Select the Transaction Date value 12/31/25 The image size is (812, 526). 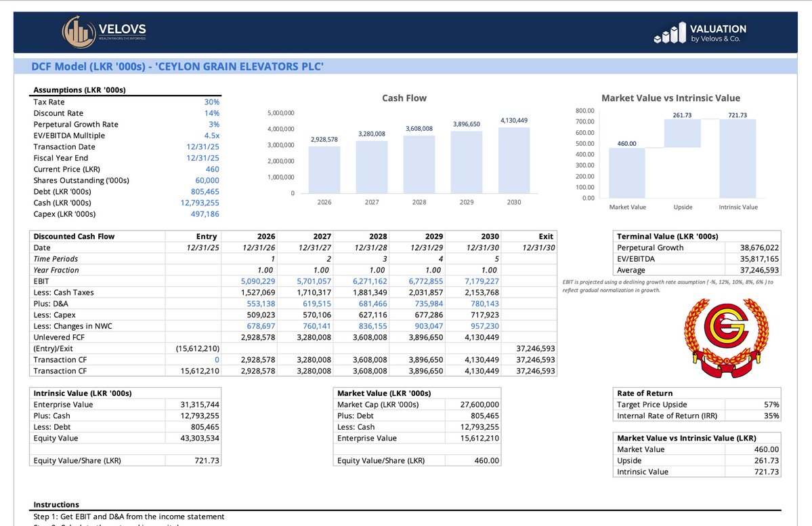tap(202, 146)
